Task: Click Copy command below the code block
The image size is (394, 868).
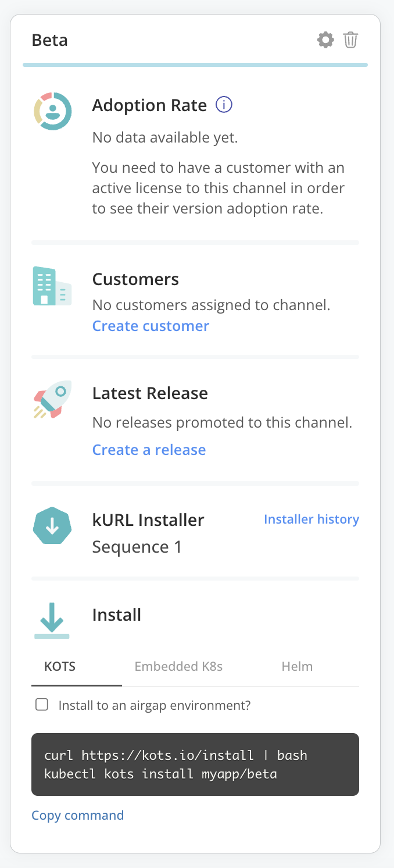Action: click(x=77, y=815)
